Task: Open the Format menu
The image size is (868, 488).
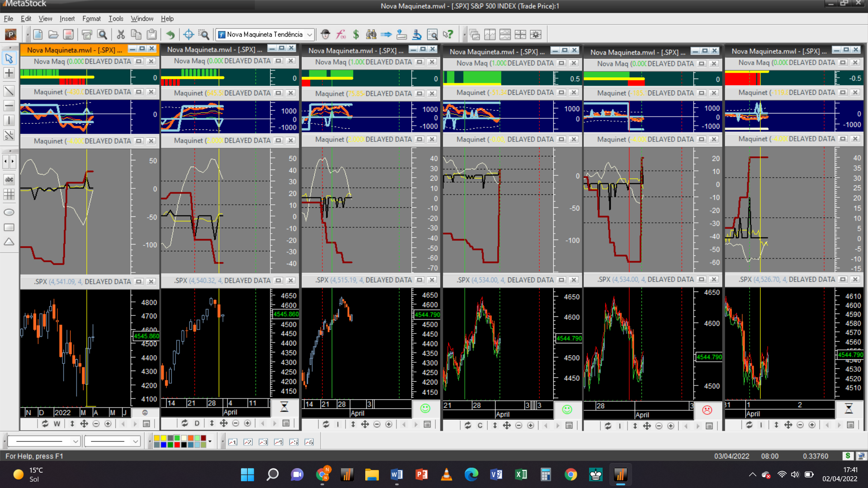Action: click(91, 19)
